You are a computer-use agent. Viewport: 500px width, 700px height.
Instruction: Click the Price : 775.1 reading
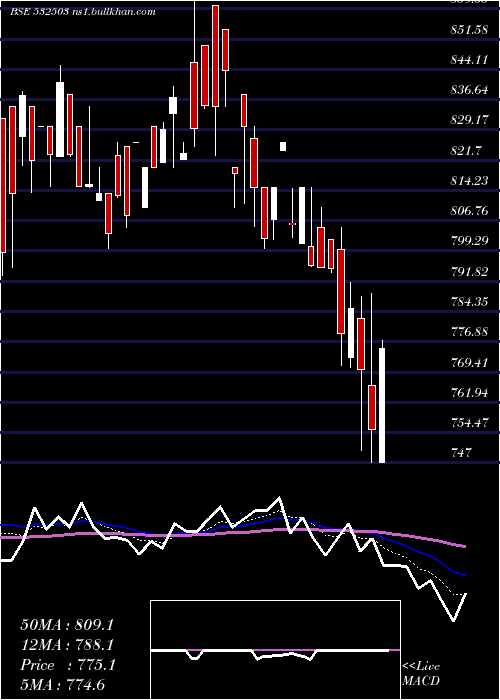[68, 665]
